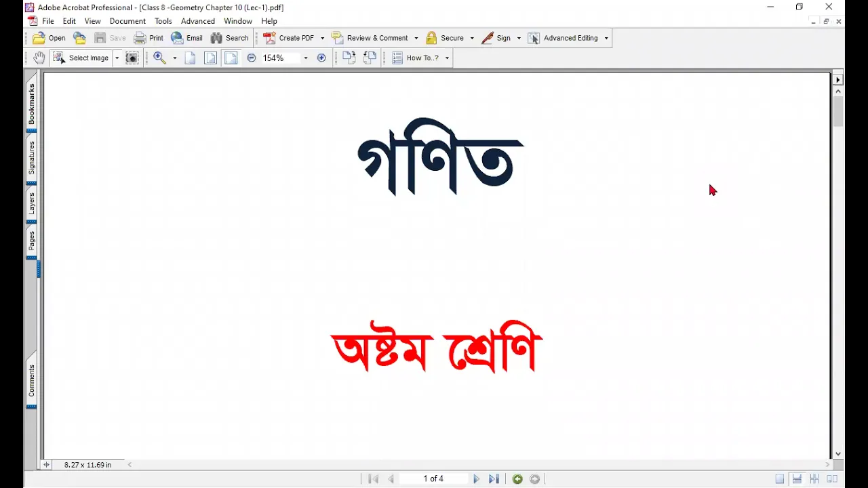Go to the next page arrow
868x488 pixels.
(476, 479)
